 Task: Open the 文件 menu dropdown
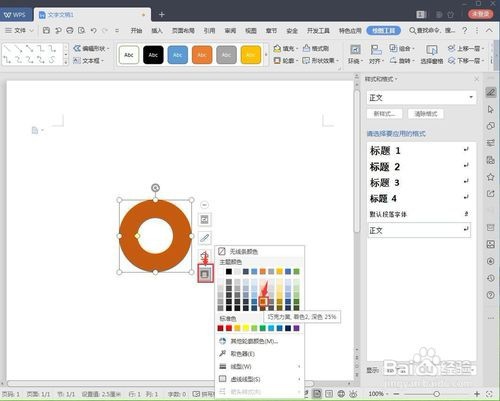[19, 31]
